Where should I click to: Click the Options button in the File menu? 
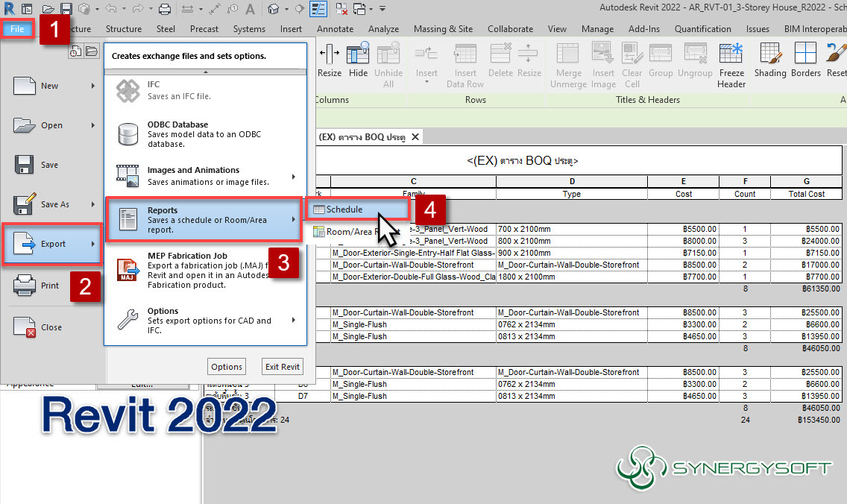[226, 366]
